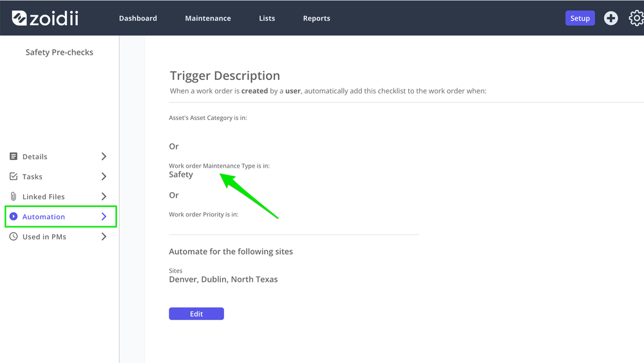Image resolution: width=644 pixels, height=363 pixels.
Task: Click the Linked Files paperclip icon
Action: (14, 197)
